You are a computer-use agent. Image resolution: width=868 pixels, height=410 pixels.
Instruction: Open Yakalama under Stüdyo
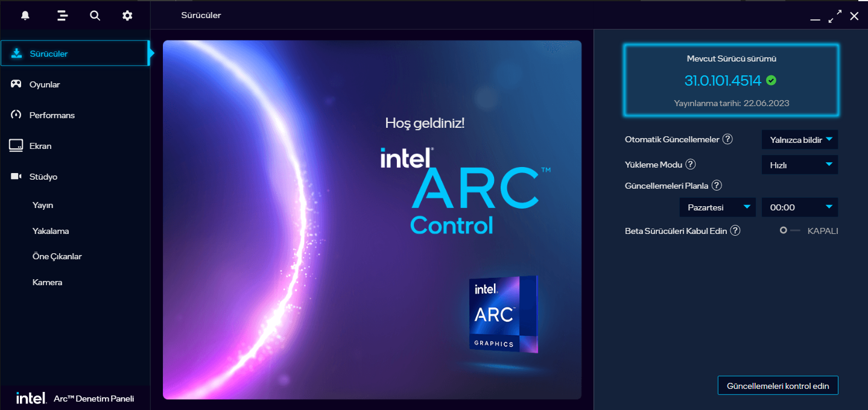point(51,231)
